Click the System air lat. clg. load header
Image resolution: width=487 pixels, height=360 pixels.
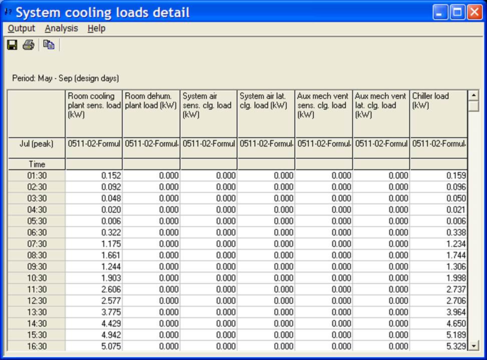(266, 113)
